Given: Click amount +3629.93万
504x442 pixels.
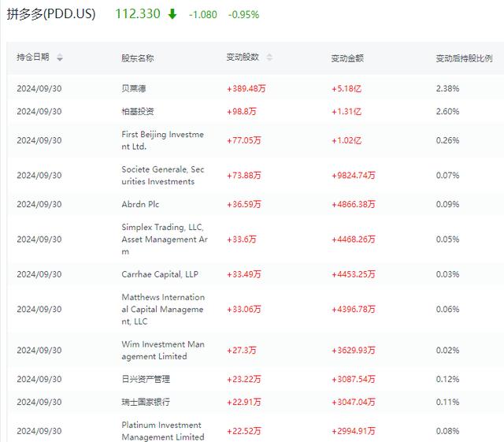Looking at the screenshot, I should click(x=354, y=351).
